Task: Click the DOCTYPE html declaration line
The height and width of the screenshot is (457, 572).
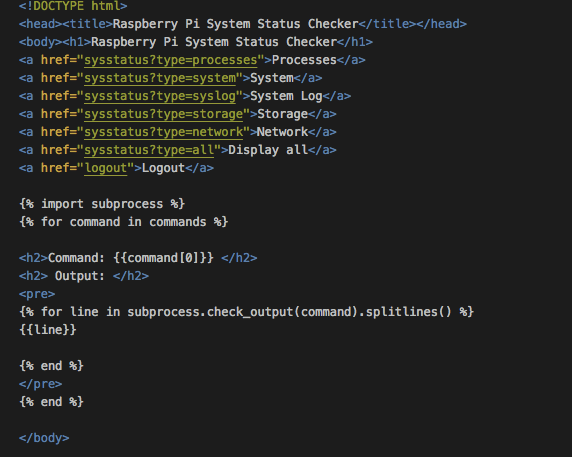Action: (x=73, y=6)
